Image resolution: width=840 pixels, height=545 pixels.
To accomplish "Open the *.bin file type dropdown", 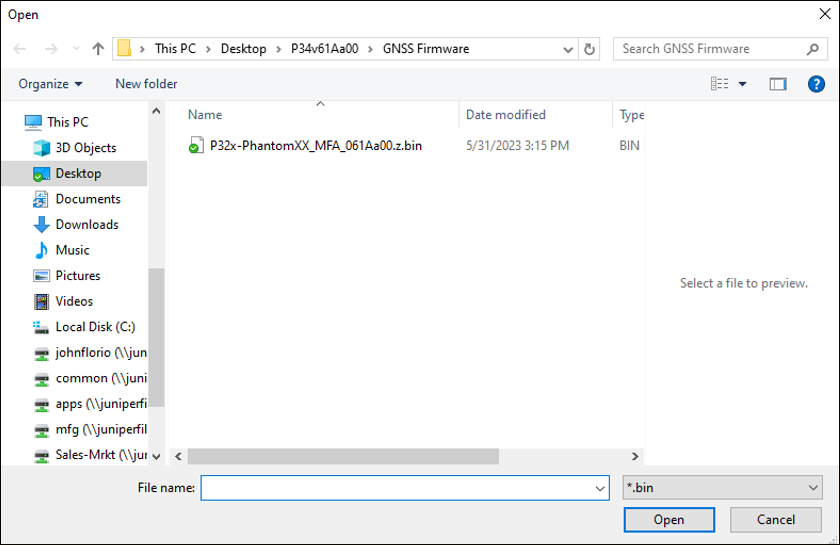I will [x=721, y=488].
